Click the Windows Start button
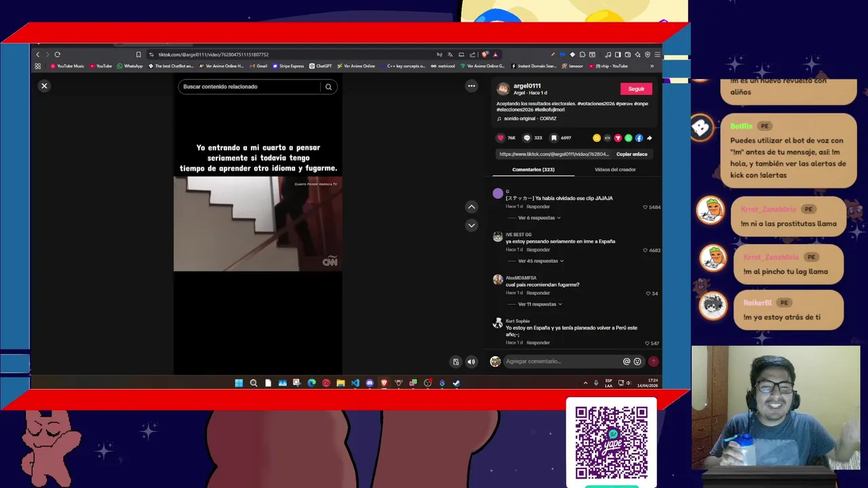The width and height of the screenshot is (868, 488). tap(239, 383)
